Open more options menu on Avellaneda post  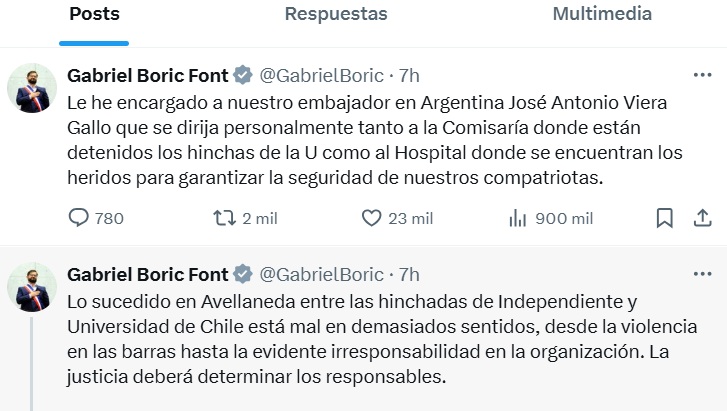(702, 274)
